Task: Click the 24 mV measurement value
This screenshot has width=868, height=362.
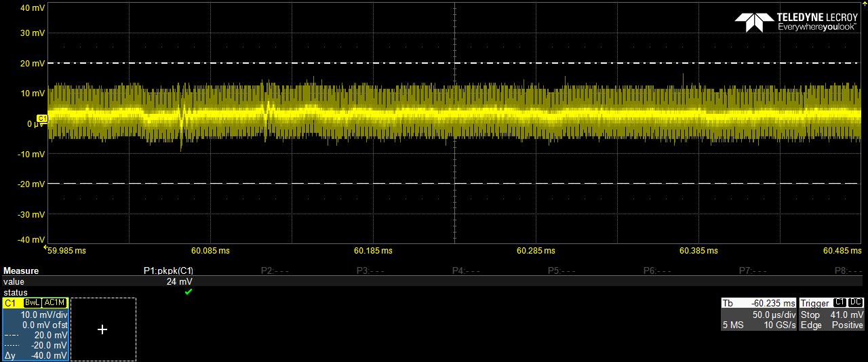Action: pyautogui.click(x=179, y=281)
